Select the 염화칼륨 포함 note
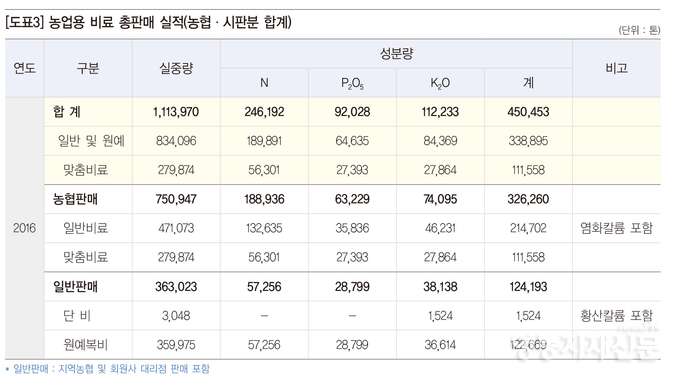The image size is (680, 381). (616, 228)
